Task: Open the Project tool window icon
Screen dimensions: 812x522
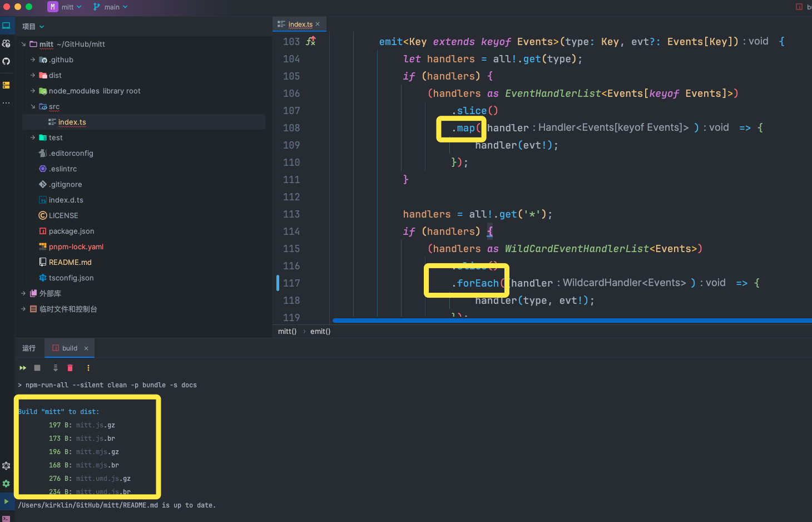Action: coord(6,26)
